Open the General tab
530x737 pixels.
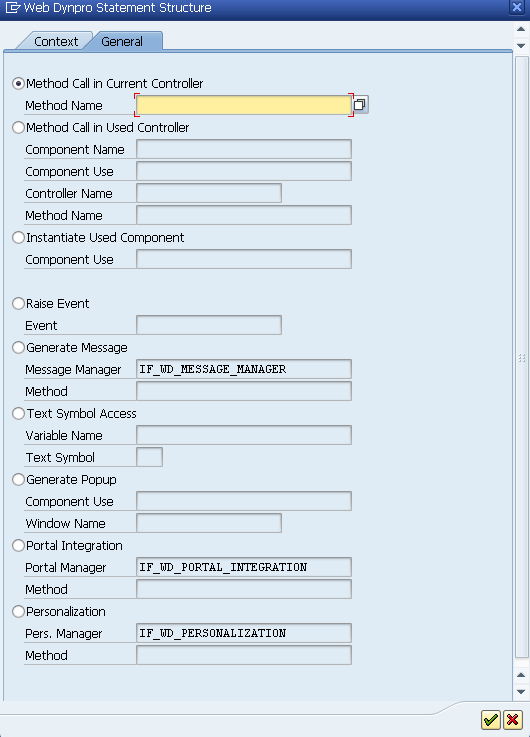tap(123, 41)
